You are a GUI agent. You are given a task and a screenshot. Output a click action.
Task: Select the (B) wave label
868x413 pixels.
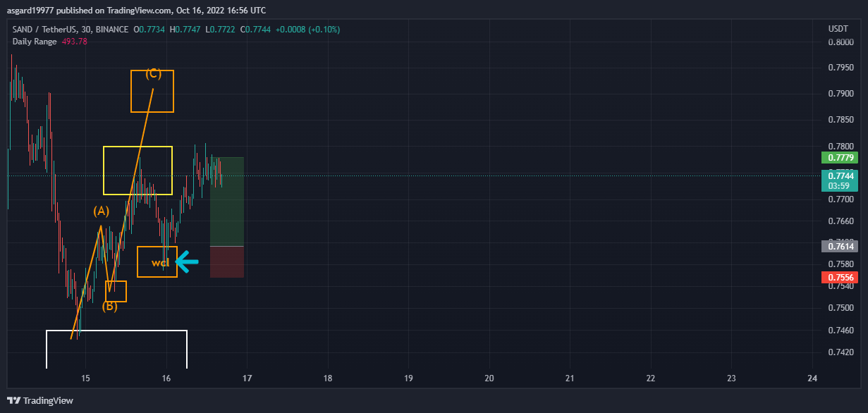pos(110,306)
